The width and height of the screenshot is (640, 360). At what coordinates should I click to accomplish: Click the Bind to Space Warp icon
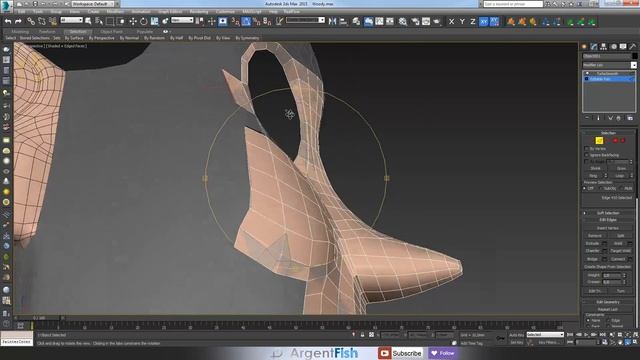(53, 21)
